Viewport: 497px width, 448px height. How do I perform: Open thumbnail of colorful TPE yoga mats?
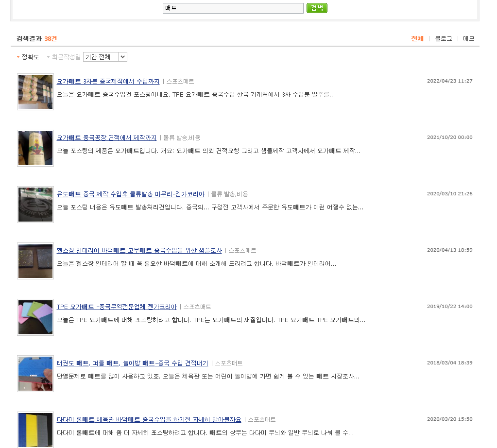35,318
